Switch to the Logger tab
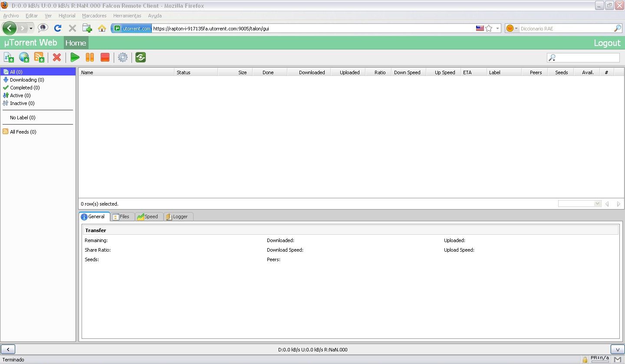The width and height of the screenshot is (625, 364). pos(178,216)
